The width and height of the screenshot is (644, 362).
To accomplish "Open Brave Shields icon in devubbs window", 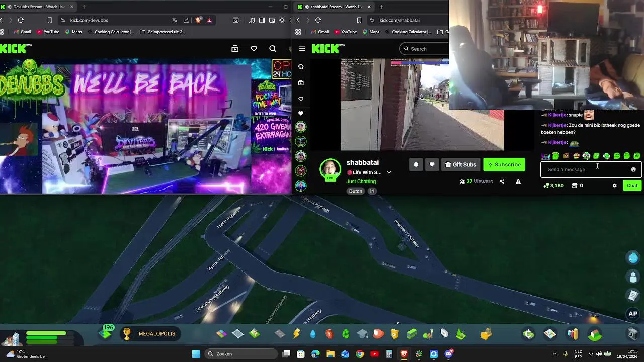I will (199, 20).
